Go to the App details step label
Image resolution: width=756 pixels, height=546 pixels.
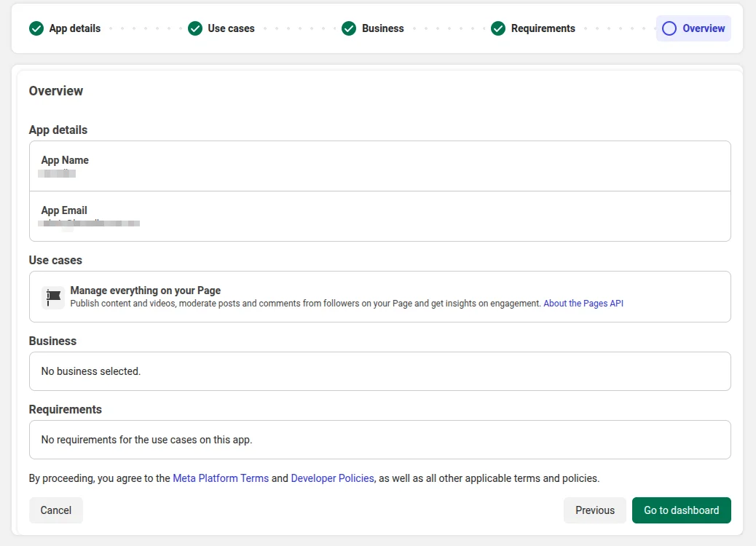[74, 28]
